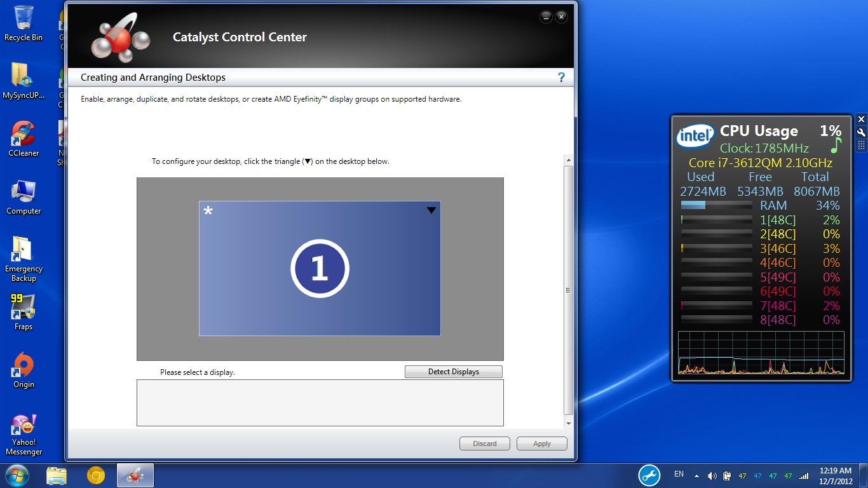Click the CPU usage history graph
868x488 pixels.
(761, 353)
